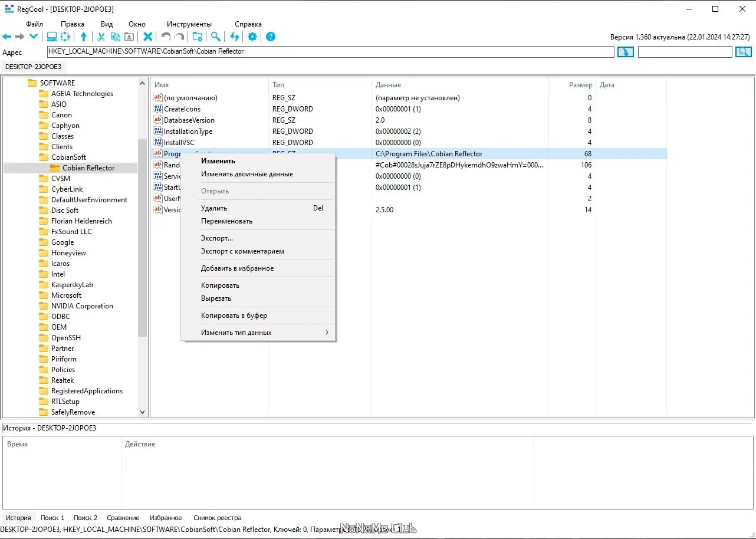Screen dimensions: 756x539
Task: Sort values by the Размер column header
Action: (573, 85)
